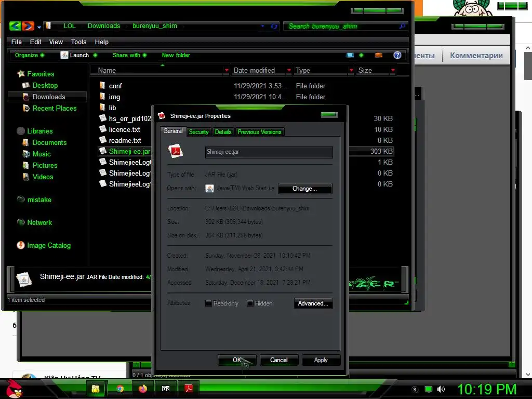Click Cancel in Properties dialog
This screenshot has height=399, width=532.
point(279,360)
